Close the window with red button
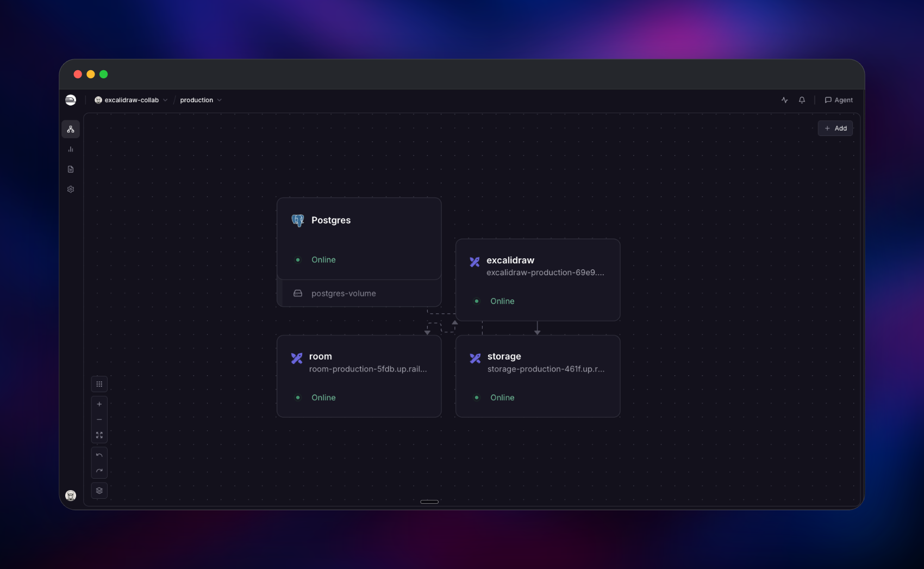Image resolution: width=924 pixels, height=569 pixels. point(78,75)
